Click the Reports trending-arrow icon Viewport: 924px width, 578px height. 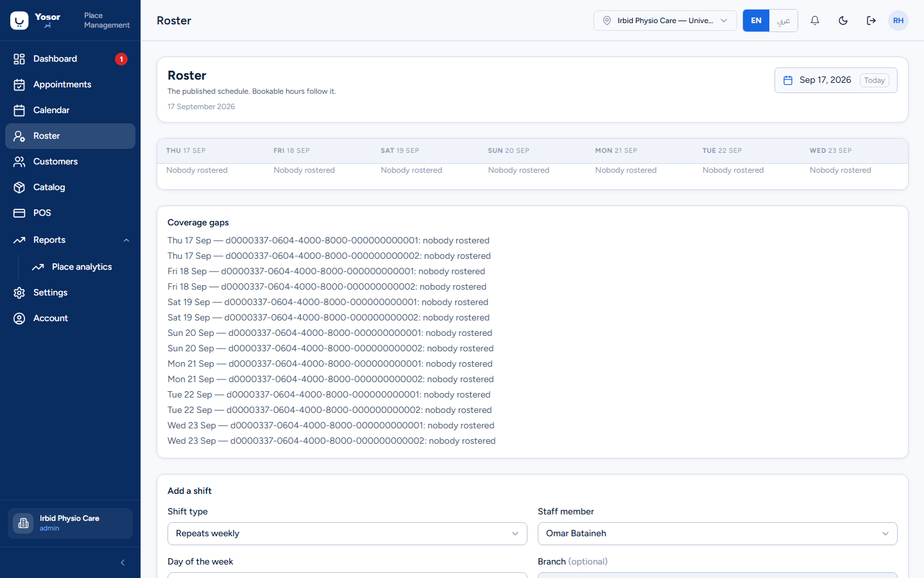coord(19,240)
